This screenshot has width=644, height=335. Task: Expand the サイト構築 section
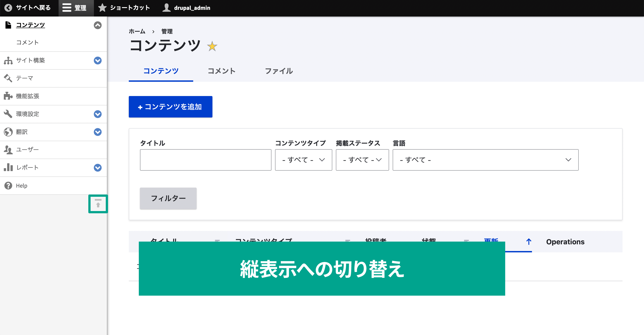[97, 60]
